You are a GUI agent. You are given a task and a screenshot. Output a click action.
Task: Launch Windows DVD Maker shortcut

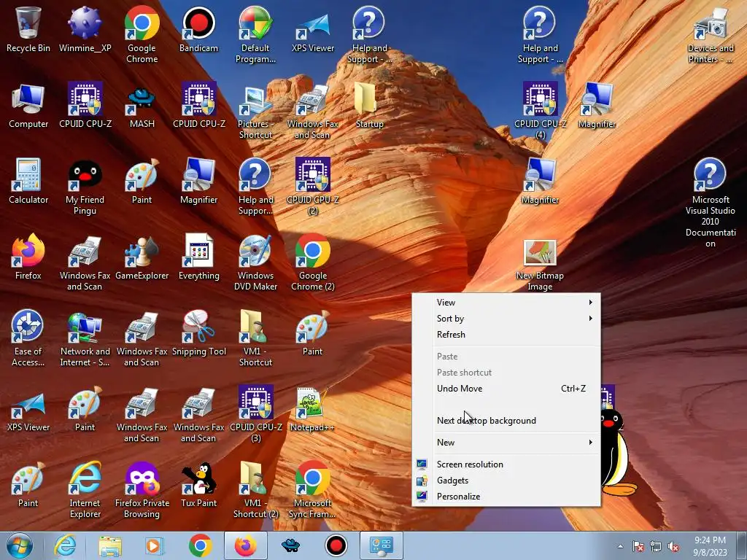pyautogui.click(x=255, y=262)
